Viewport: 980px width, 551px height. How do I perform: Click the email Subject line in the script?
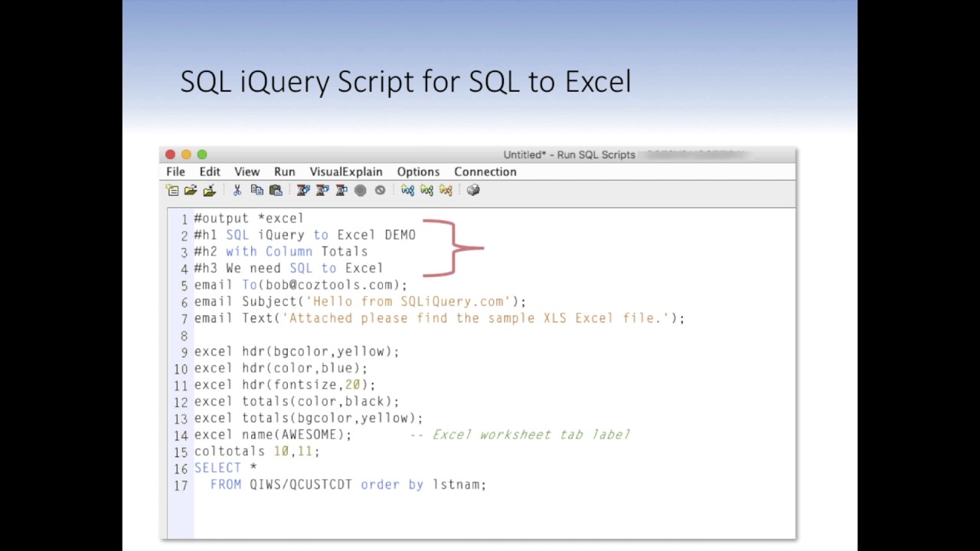[x=360, y=302]
